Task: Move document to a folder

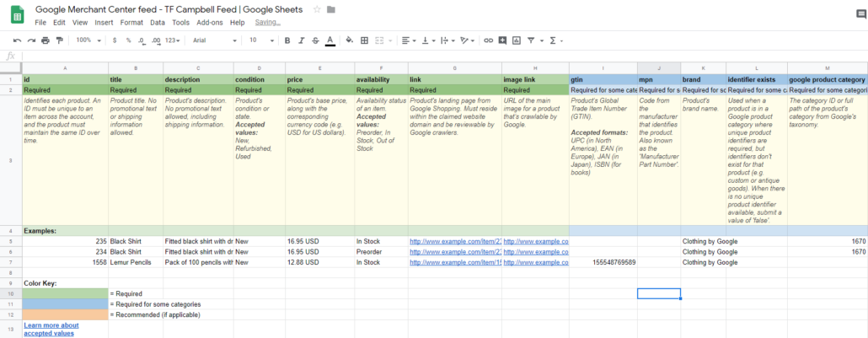Action: (x=331, y=9)
